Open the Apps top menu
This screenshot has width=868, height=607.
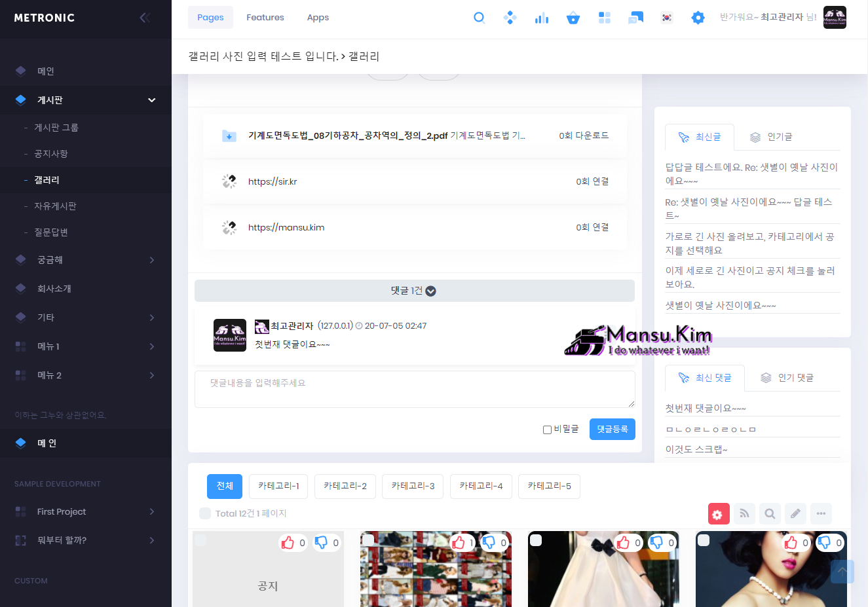pos(318,18)
